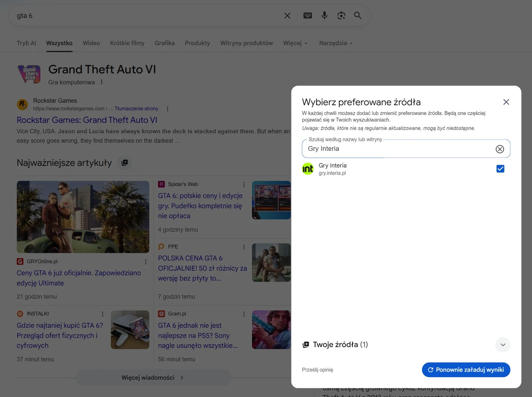The width and height of the screenshot is (532, 397).
Task: Switch to the Grafika tab
Action: pyautogui.click(x=165, y=43)
